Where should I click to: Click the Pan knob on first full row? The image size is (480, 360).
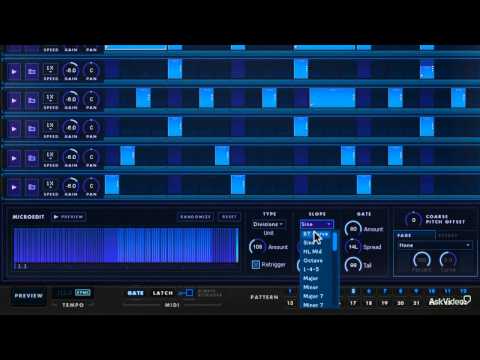pos(91,70)
